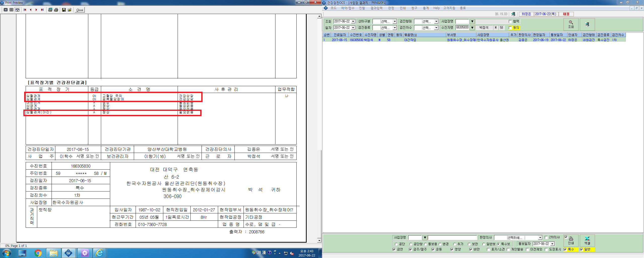Click the 인쇄 printer button
This screenshot has height=258, width=644.
tap(571, 241)
